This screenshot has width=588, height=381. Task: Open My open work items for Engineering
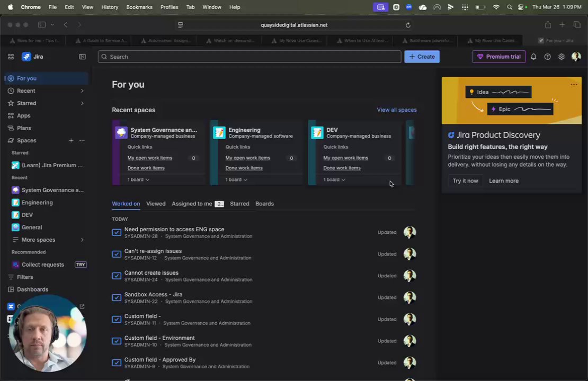pyautogui.click(x=247, y=158)
